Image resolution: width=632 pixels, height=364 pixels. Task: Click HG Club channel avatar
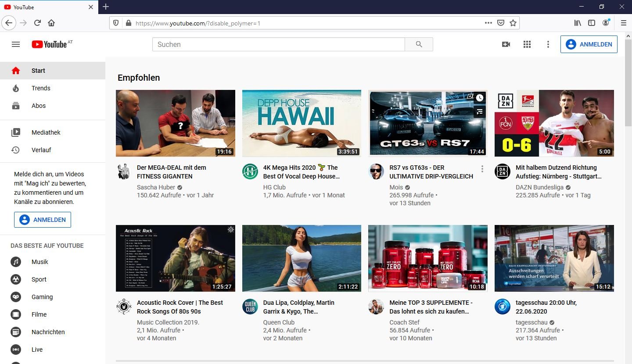pos(250,171)
